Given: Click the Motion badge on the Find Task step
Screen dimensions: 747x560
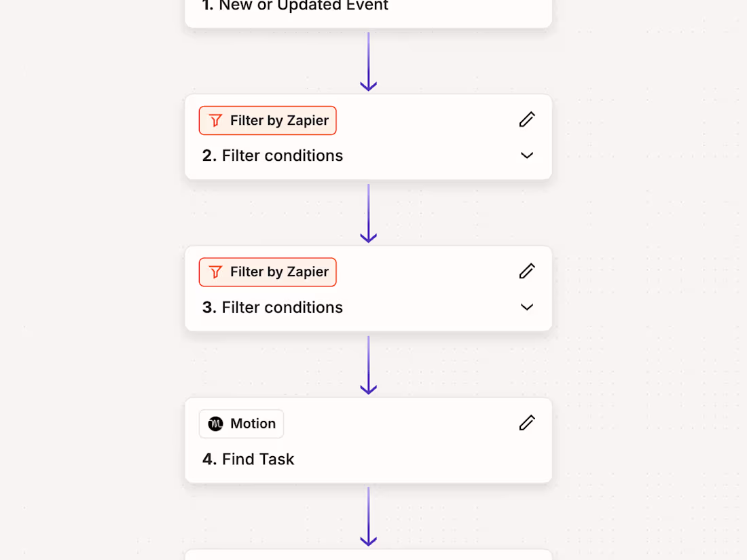Looking at the screenshot, I should [x=241, y=424].
